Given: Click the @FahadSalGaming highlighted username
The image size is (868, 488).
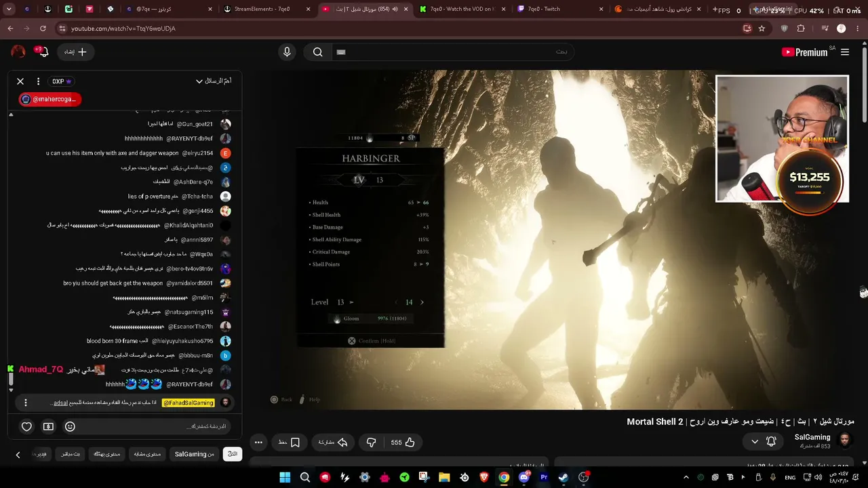Looking at the screenshot, I should click(x=189, y=403).
